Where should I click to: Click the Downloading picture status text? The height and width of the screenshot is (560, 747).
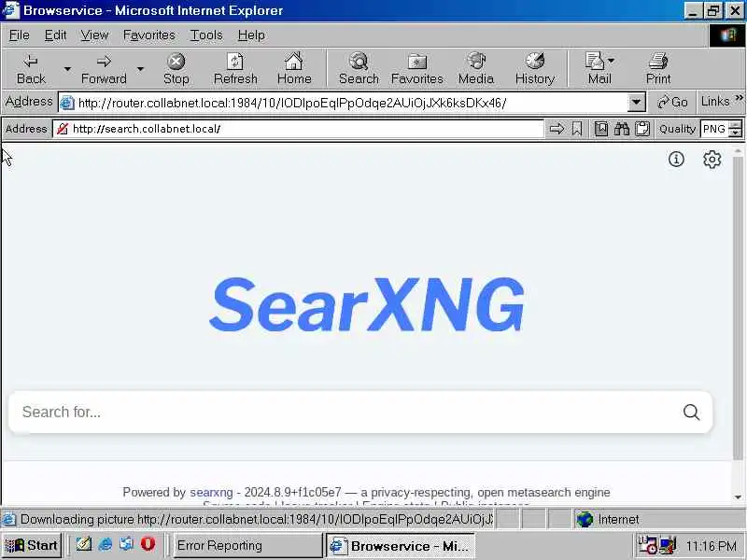[x=256, y=519]
